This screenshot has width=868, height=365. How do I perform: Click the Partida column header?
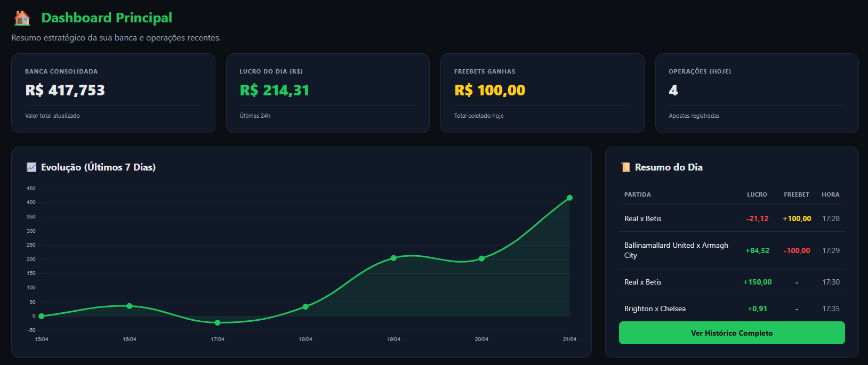pyautogui.click(x=638, y=194)
